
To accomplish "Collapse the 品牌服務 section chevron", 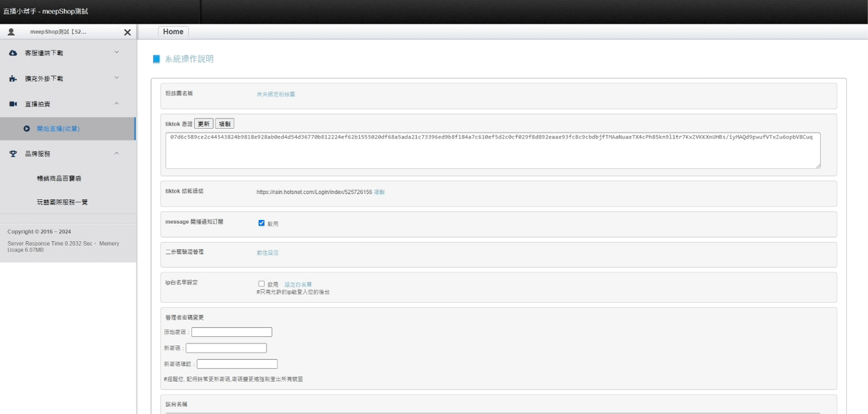I will coord(116,153).
